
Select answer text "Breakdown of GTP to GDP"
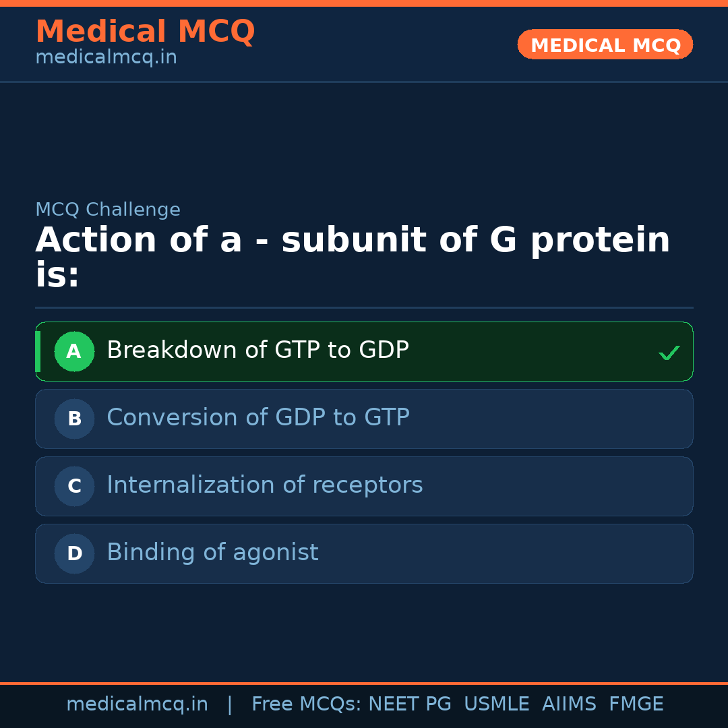257,351
